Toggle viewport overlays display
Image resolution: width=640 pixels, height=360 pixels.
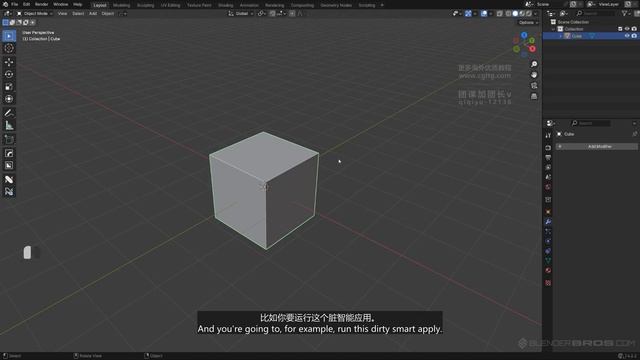(484, 13)
